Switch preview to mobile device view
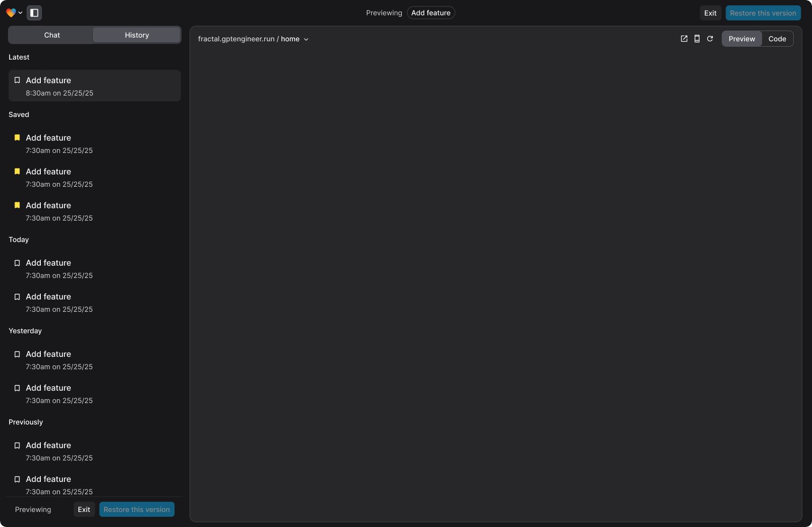812x527 pixels. click(697, 38)
